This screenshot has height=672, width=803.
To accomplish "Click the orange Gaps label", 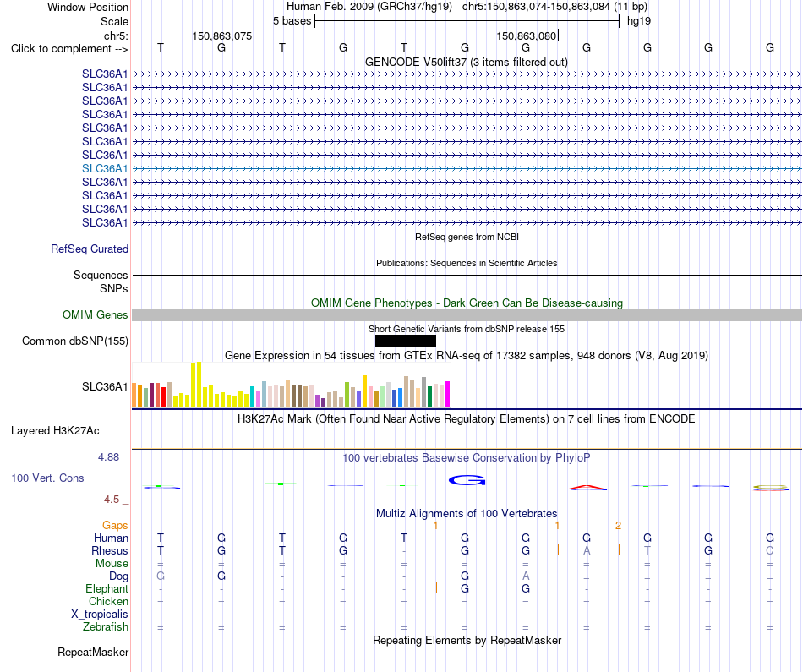I will [115, 525].
